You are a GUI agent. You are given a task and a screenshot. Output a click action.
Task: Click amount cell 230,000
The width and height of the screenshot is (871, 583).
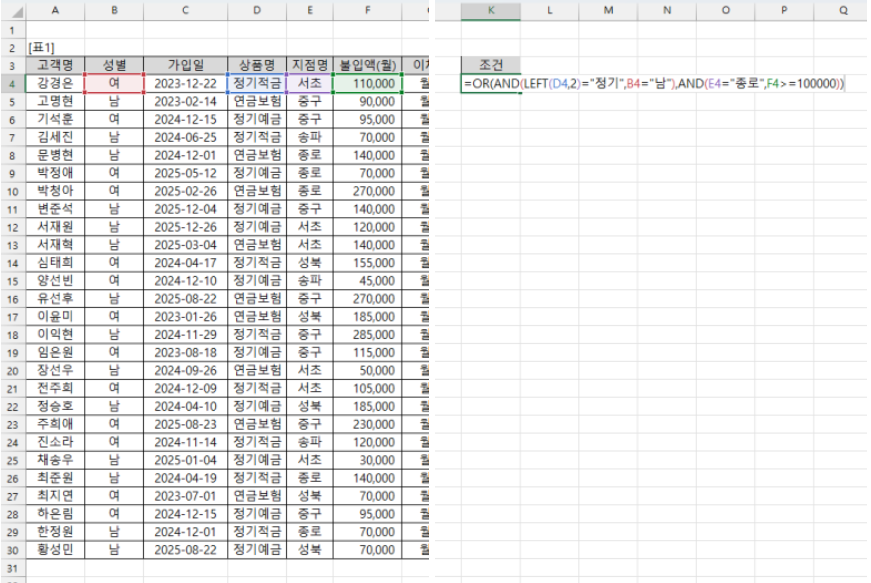tap(367, 424)
